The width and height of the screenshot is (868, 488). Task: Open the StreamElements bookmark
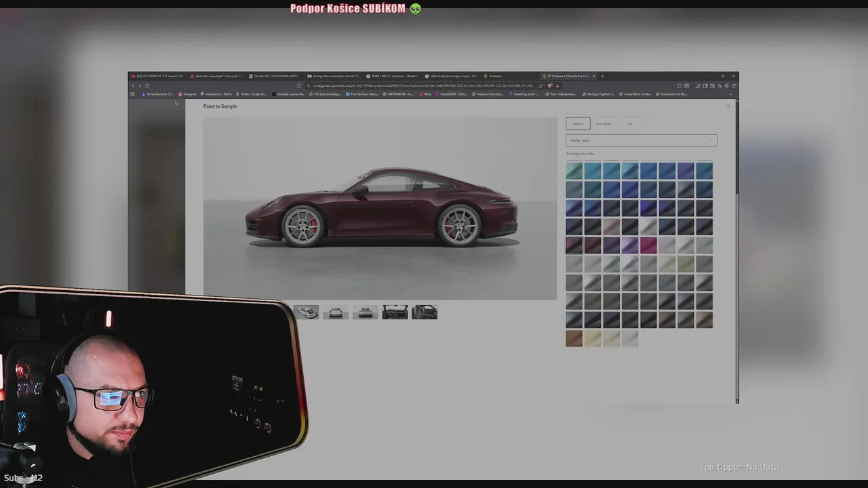pyautogui.click(x=158, y=94)
